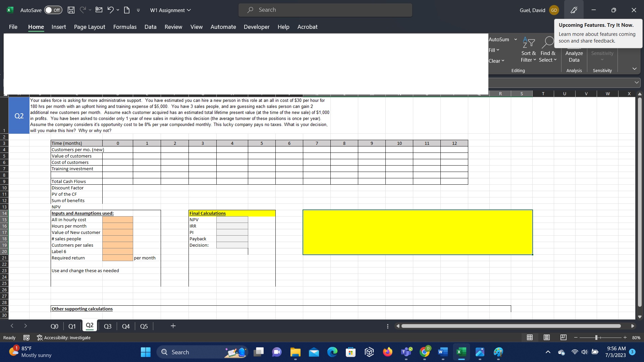Select Normal view in status bar
Viewport: 644px width, 362px height.
pos(530,338)
